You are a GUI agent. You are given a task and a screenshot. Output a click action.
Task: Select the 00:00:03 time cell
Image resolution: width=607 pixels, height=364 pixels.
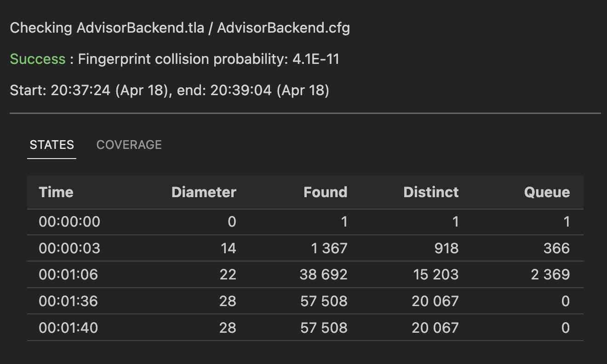[69, 249]
